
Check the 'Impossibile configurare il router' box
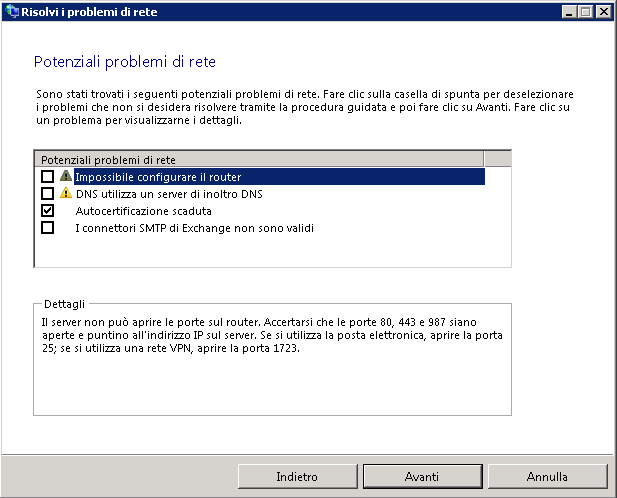pos(47,177)
